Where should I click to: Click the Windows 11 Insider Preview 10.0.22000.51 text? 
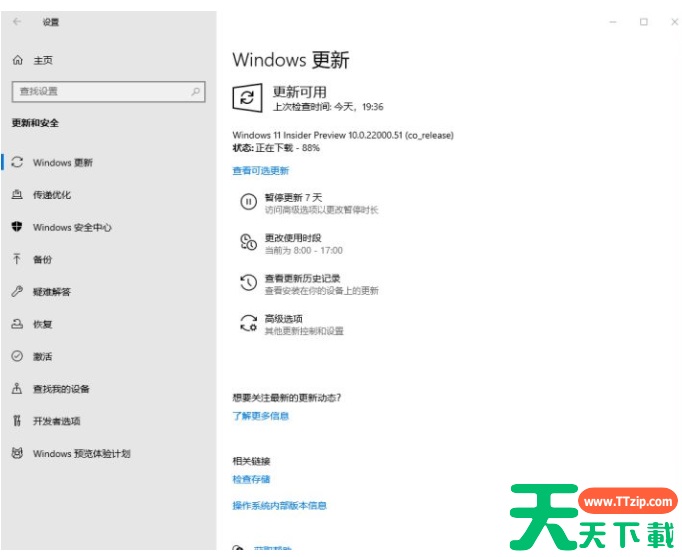pyautogui.click(x=343, y=135)
